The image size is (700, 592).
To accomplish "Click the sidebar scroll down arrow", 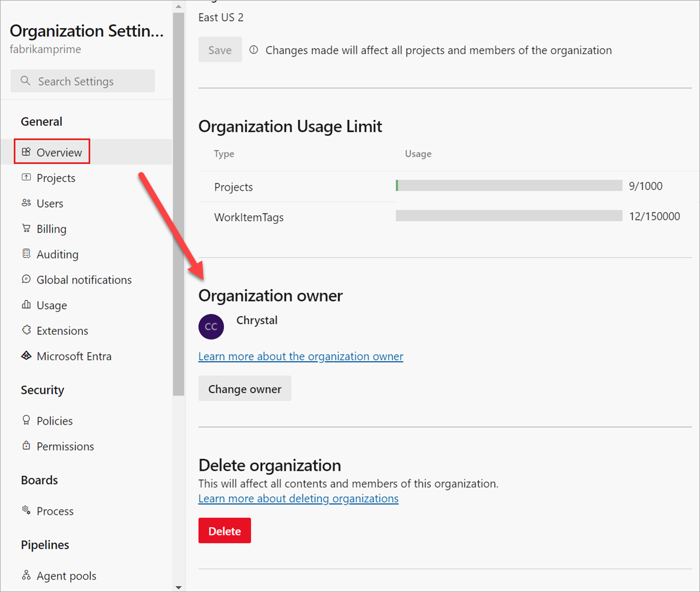I will pyautogui.click(x=178, y=587).
